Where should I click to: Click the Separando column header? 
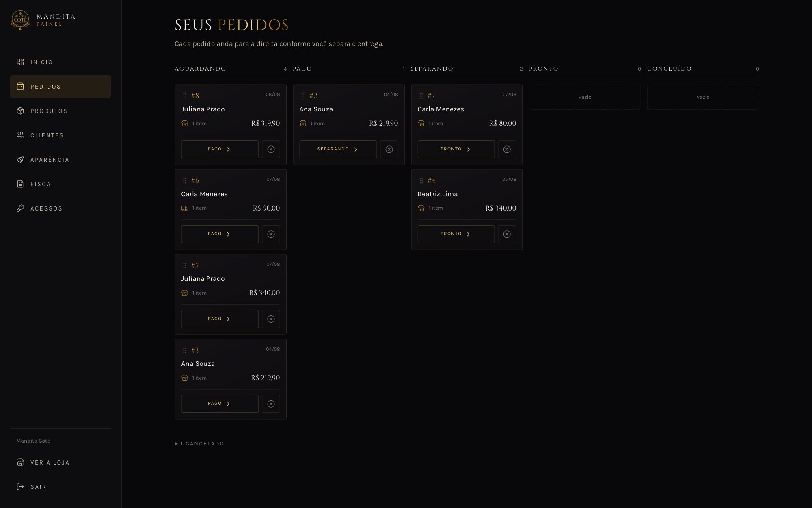tap(432, 69)
